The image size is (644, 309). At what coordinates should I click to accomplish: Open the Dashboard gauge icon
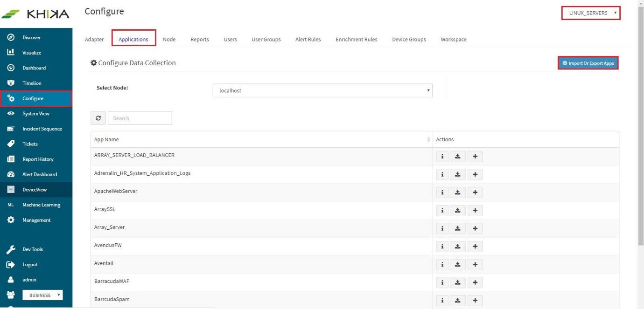(x=10, y=68)
